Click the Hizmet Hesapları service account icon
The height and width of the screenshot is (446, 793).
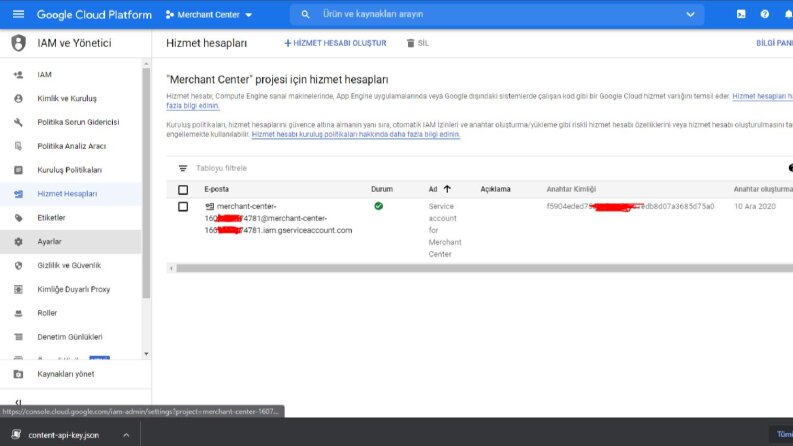pyautogui.click(x=18, y=194)
